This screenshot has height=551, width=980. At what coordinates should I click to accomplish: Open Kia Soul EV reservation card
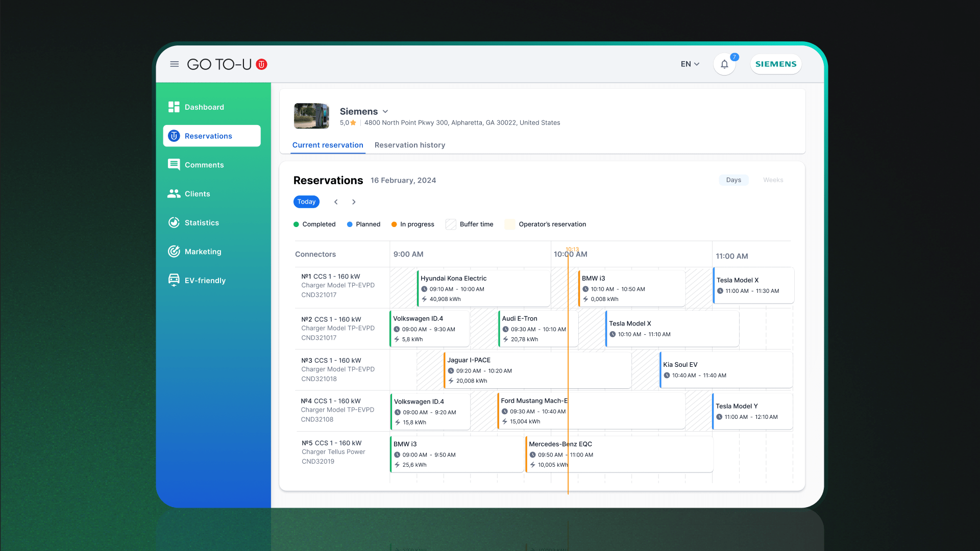click(x=726, y=370)
